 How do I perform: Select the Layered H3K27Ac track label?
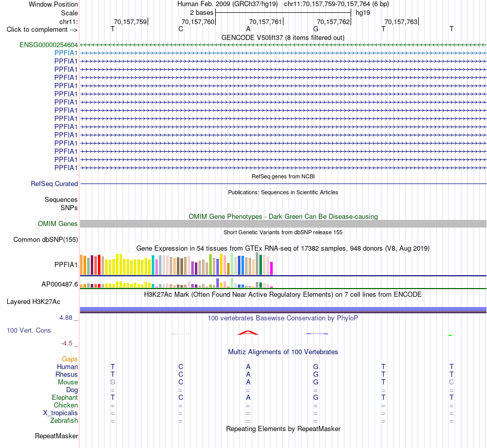tap(33, 302)
